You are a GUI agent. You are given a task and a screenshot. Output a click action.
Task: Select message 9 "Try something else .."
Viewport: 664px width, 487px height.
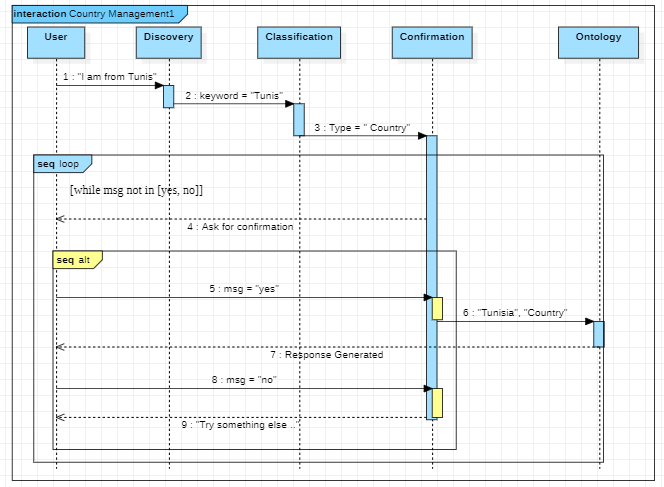click(x=241, y=425)
